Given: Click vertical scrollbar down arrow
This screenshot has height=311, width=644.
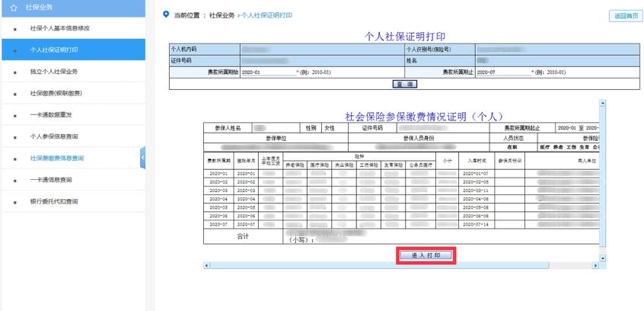Looking at the screenshot, I should click(x=603, y=258).
